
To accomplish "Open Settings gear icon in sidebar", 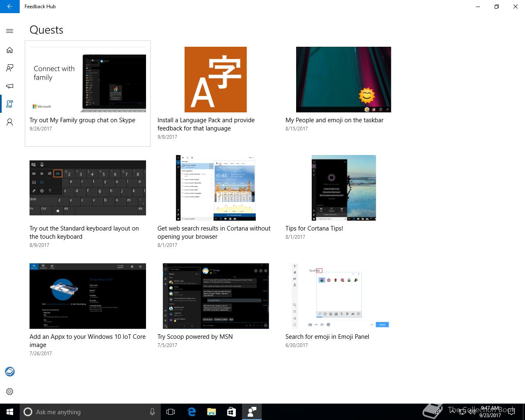I will (x=10, y=392).
